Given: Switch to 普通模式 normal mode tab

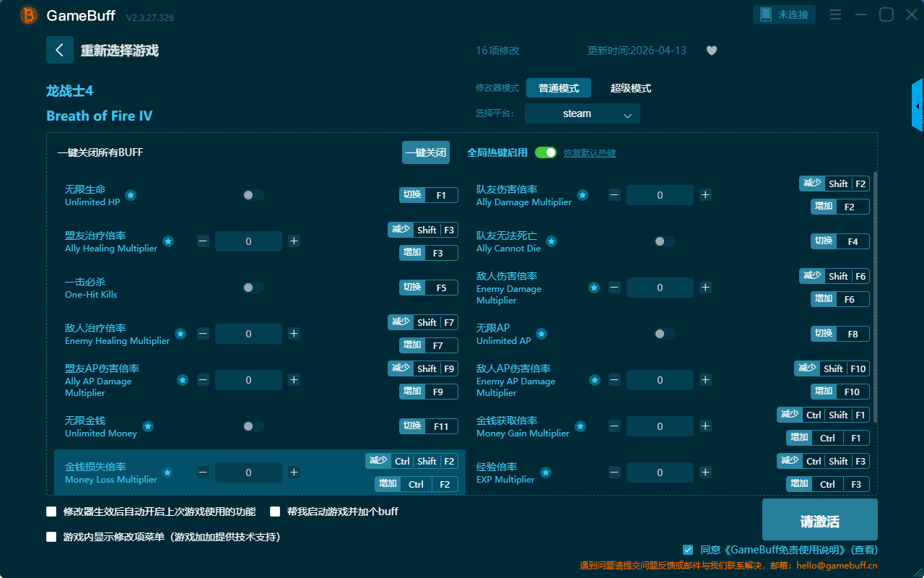Looking at the screenshot, I should 558,88.
